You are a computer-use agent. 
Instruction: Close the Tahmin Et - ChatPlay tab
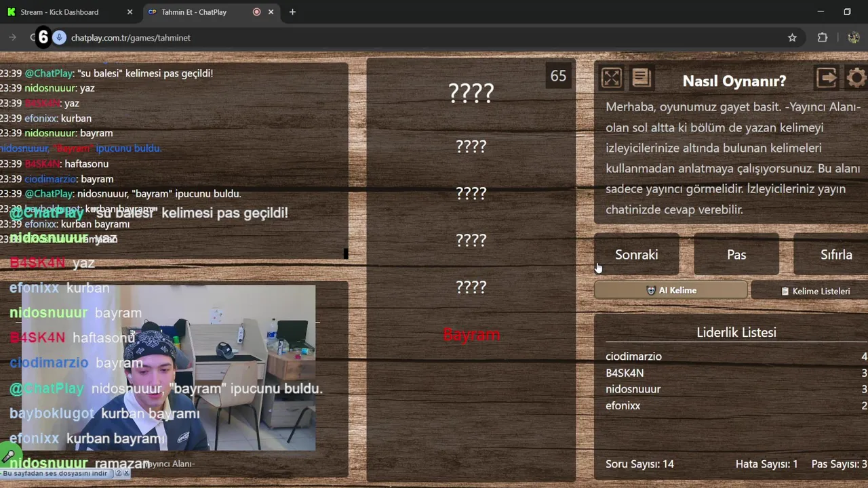pos(271,12)
